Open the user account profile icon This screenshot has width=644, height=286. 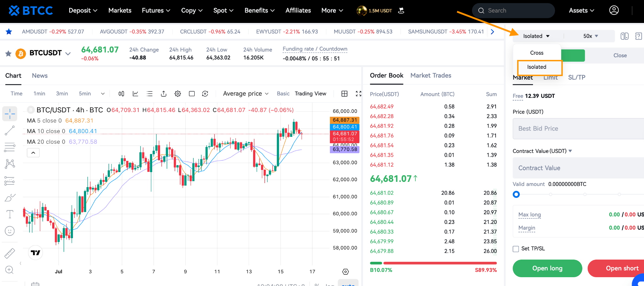tap(614, 10)
